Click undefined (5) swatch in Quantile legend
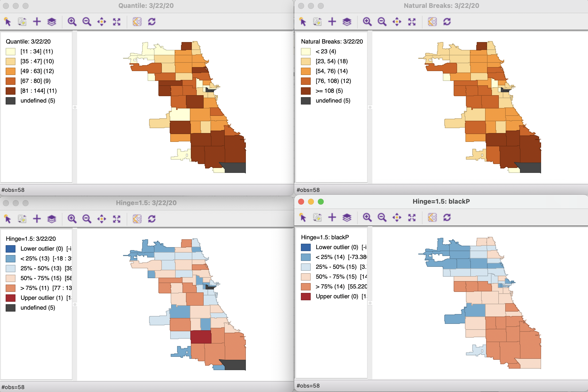The width and height of the screenshot is (588, 392). point(11,101)
